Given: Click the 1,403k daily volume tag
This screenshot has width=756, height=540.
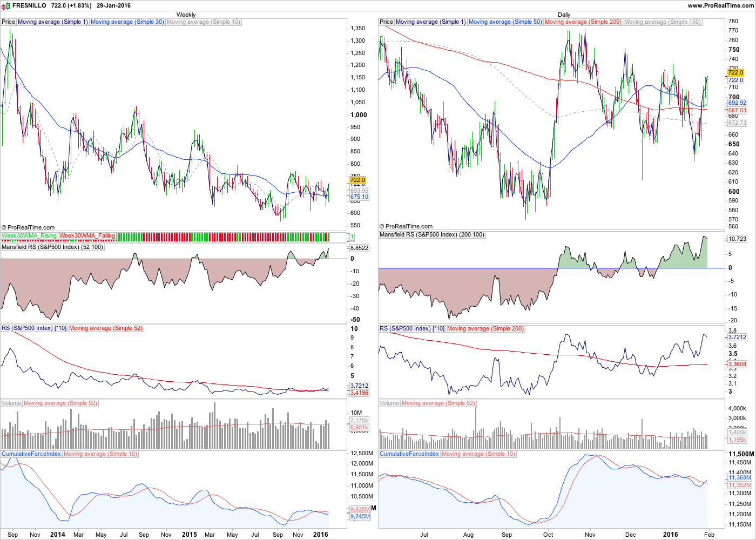Looking at the screenshot, I should [737, 432].
